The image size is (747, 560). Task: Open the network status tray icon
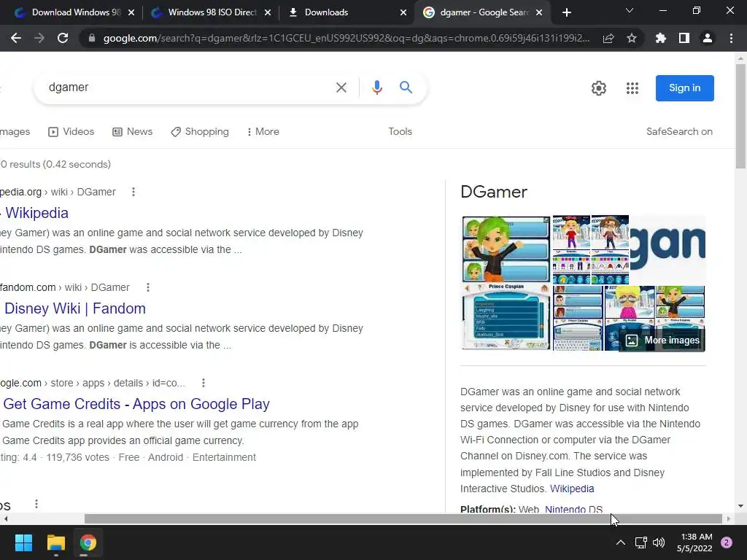pos(640,542)
